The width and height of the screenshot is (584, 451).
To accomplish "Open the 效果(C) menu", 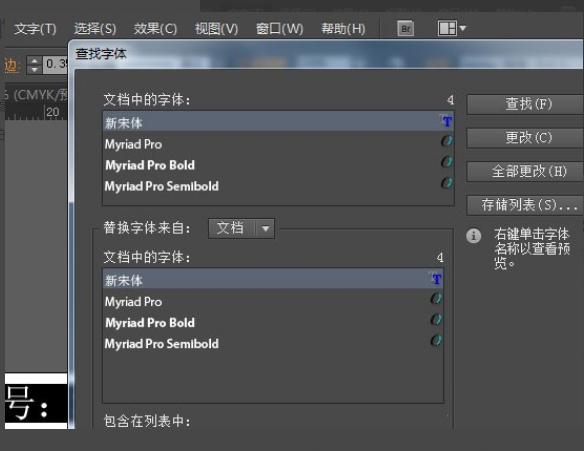I will click(155, 29).
